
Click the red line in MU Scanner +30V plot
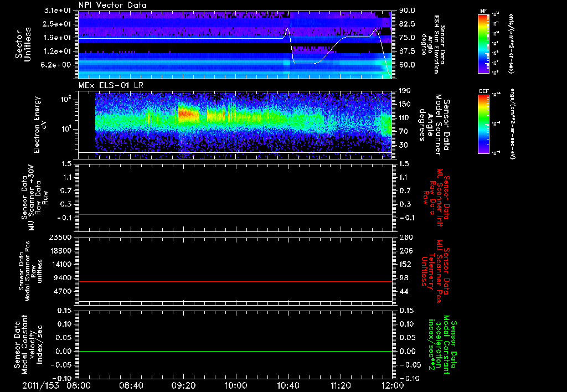point(235,214)
